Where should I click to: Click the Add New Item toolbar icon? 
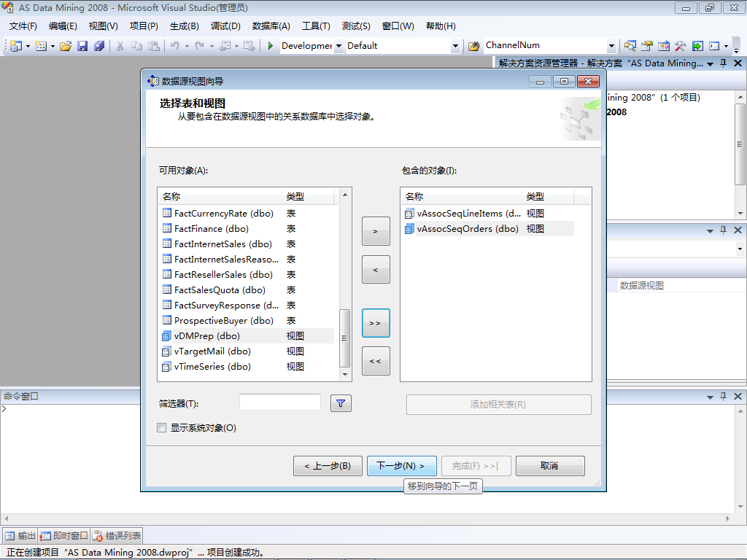point(41,46)
